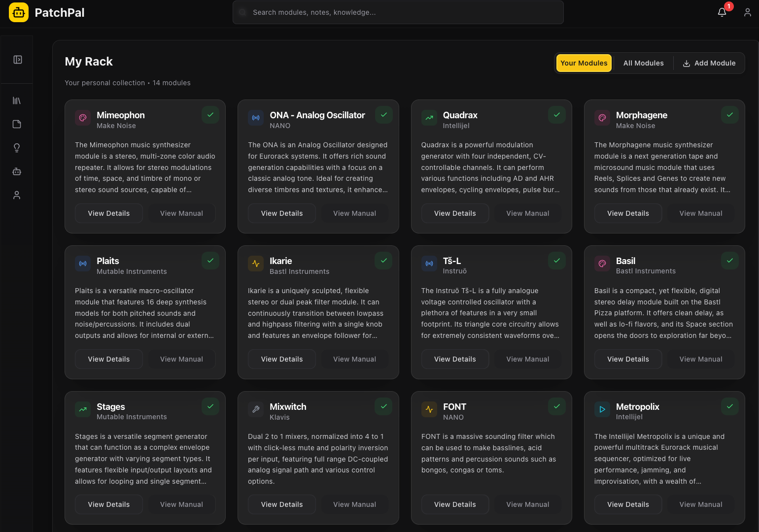Click the 'Bastl Instruments' label under Basil
The height and width of the screenshot is (532, 759).
pyautogui.click(x=646, y=271)
